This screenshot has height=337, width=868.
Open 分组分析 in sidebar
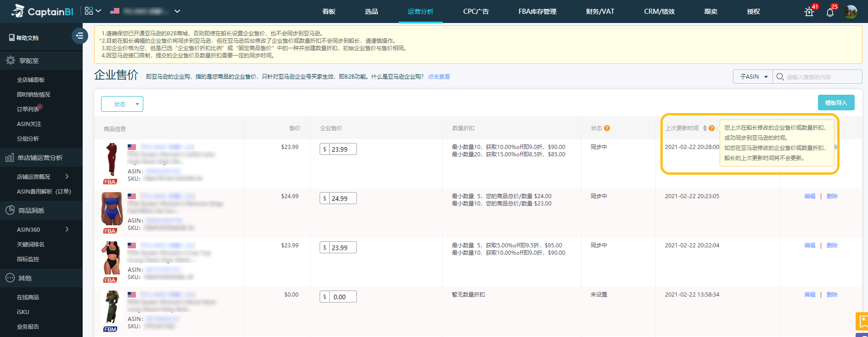(x=28, y=139)
